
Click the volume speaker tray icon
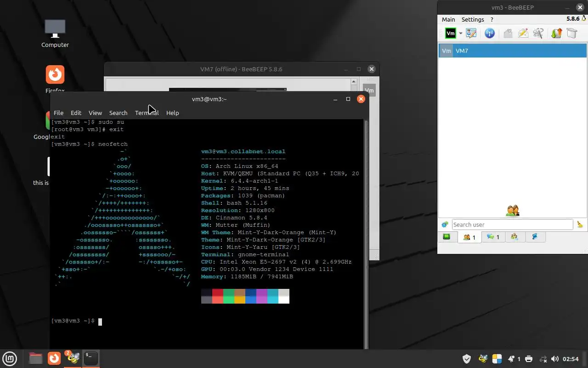click(555, 359)
